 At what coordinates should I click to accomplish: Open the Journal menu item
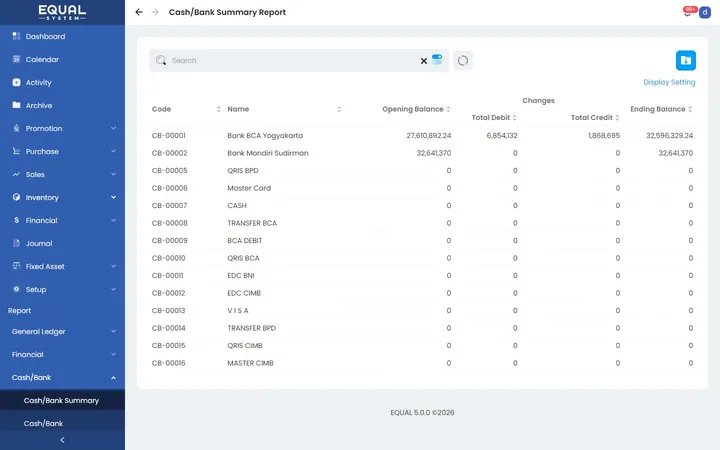click(x=62, y=243)
